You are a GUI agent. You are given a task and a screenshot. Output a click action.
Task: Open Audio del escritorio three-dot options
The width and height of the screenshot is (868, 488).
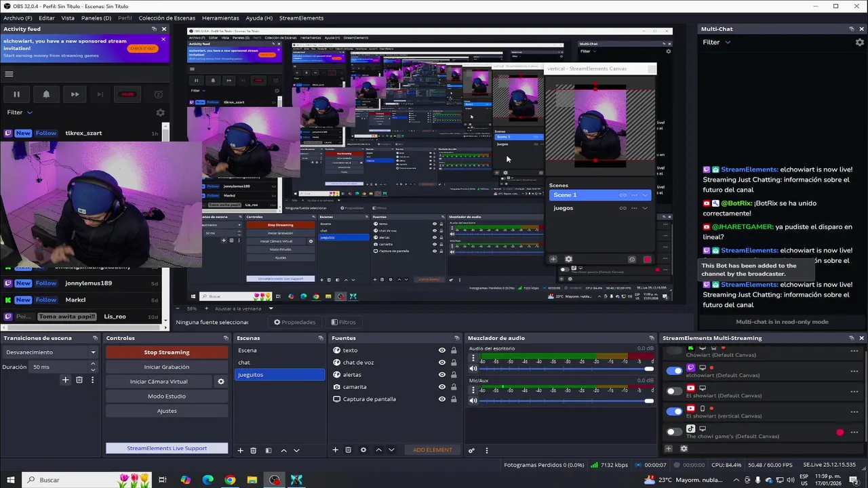[473, 358]
